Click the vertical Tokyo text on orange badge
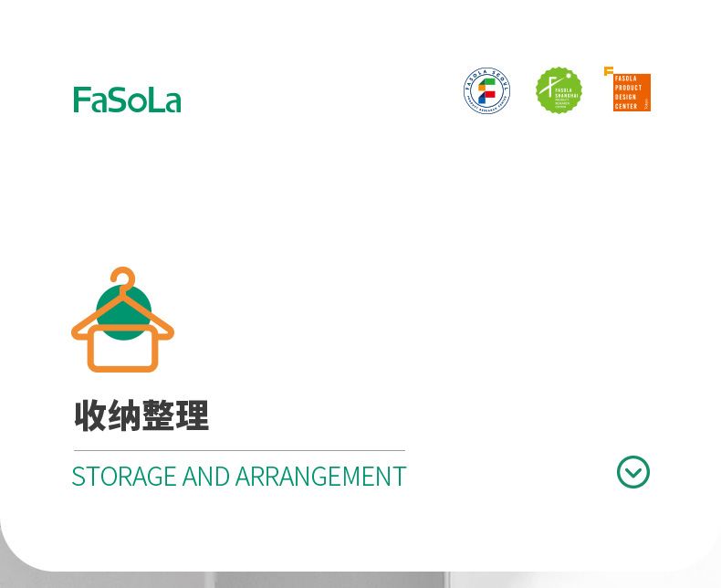Viewport: 721px width, 588px height. click(646, 104)
